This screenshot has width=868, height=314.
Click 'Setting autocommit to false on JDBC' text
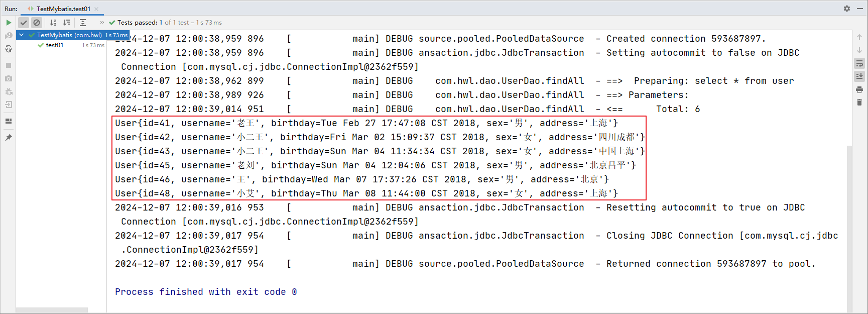(x=703, y=53)
